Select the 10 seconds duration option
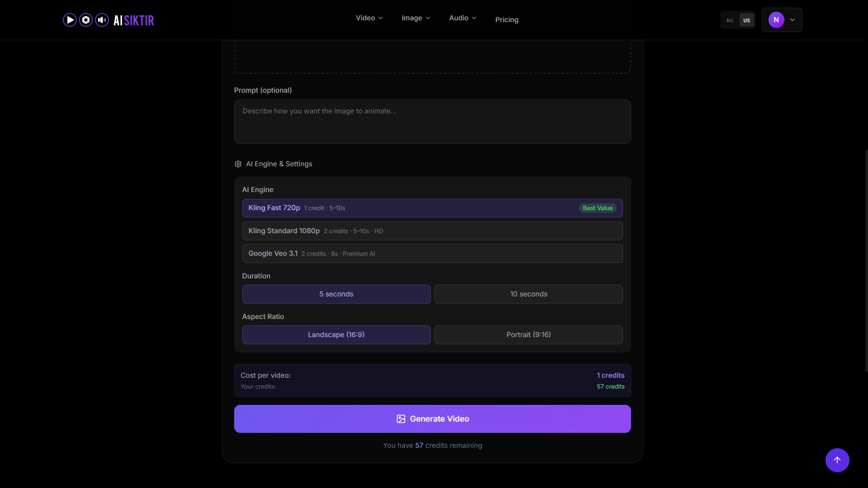 [x=528, y=294]
